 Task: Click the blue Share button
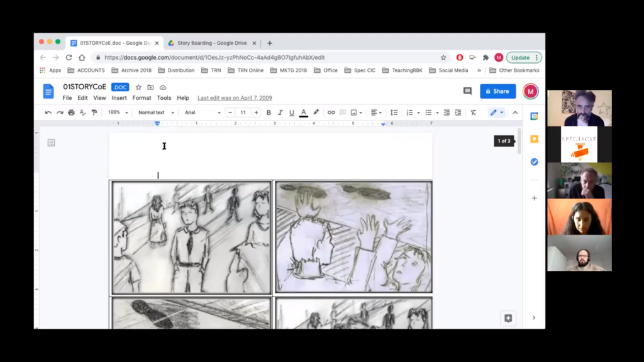pyautogui.click(x=498, y=91)
